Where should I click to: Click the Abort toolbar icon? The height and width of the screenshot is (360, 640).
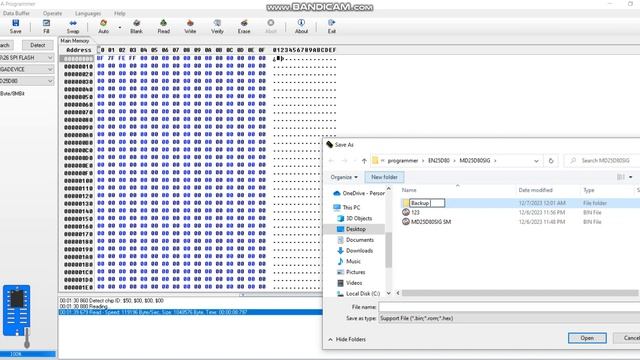coord(271,26)
